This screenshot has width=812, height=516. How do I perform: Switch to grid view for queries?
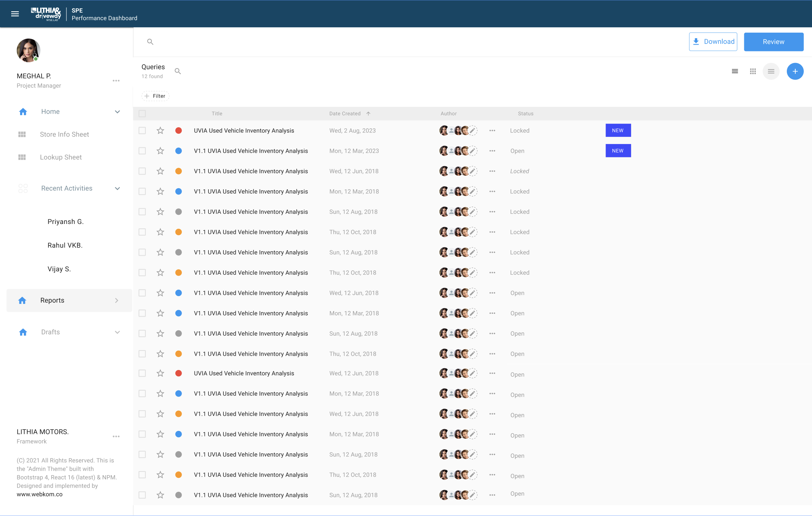point(753,71)
